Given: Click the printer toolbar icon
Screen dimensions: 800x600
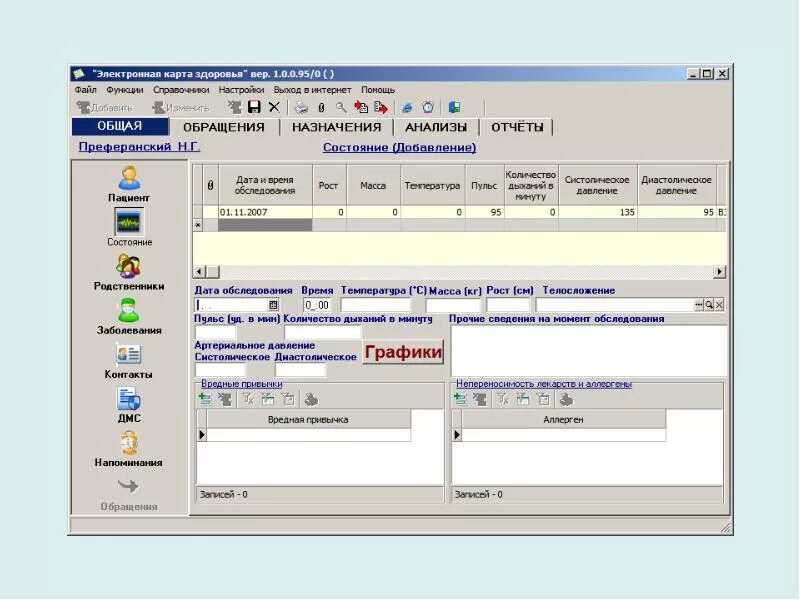Looking at the screenshot, I should [302, 107].
